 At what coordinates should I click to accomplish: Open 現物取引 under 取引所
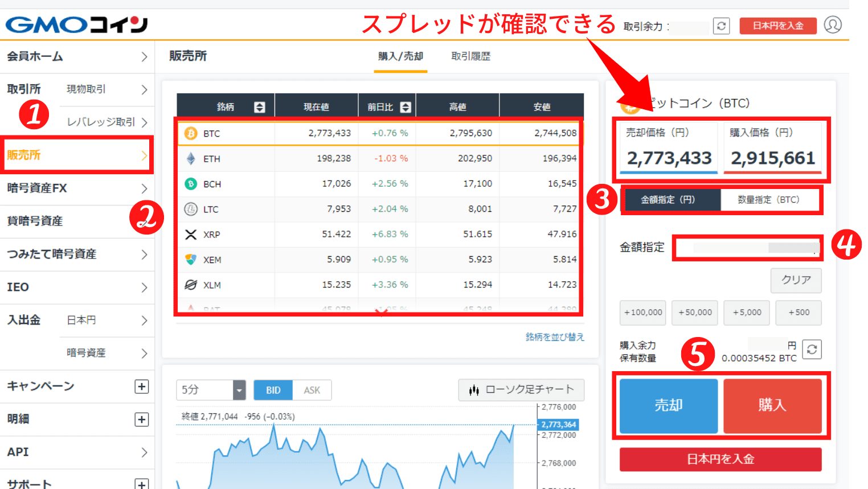point(107,89)
